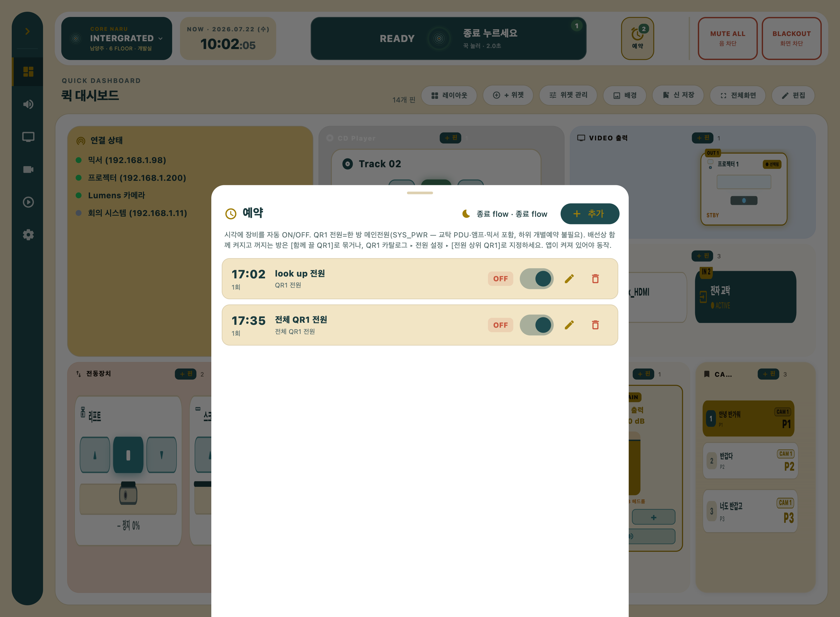Click the 종료 flow moon icon
Image resolution: width=840 pixels, height=617 pixels.
466,214
